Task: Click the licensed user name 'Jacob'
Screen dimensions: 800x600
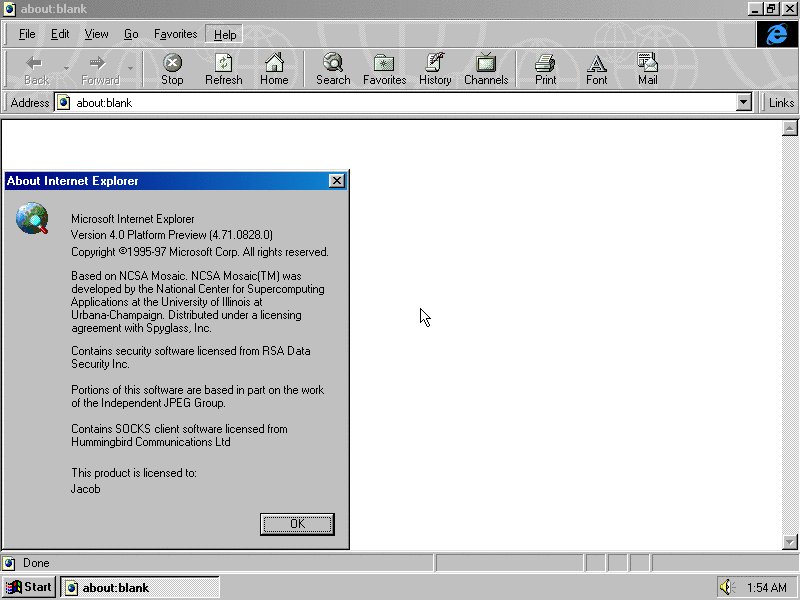Action: (x=86, y=489)
